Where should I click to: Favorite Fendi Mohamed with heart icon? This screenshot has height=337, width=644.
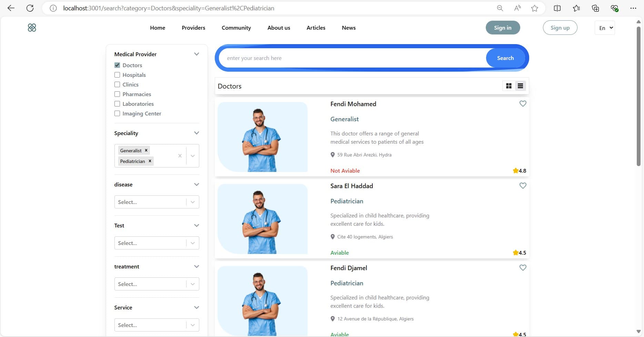pyautogui.click(x=523, y=104)
